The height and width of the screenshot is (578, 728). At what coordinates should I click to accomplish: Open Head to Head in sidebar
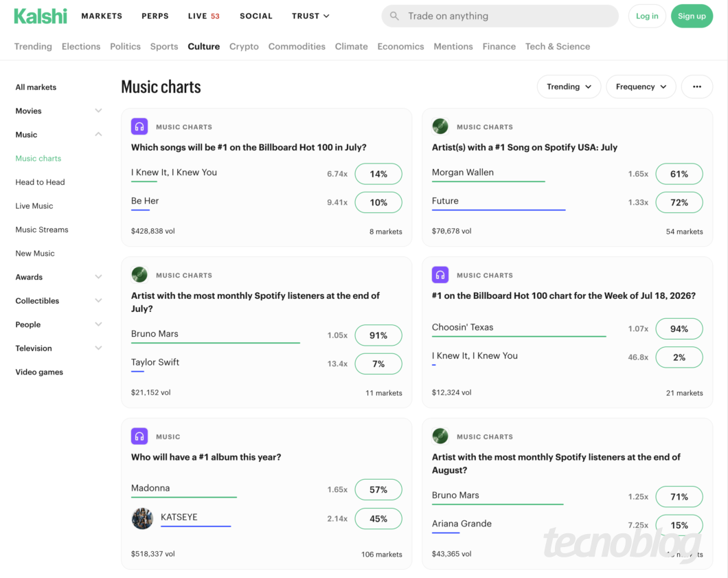[x=40, y=182]
